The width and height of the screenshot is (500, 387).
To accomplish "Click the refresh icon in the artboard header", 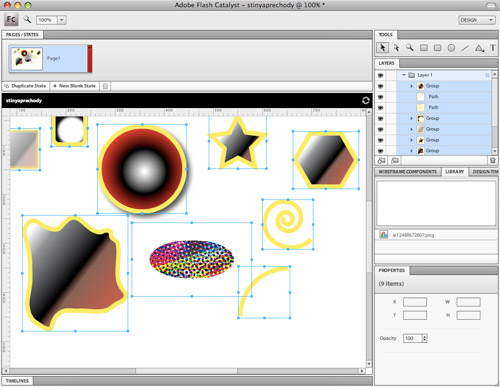I will click(x=365, y=100).
